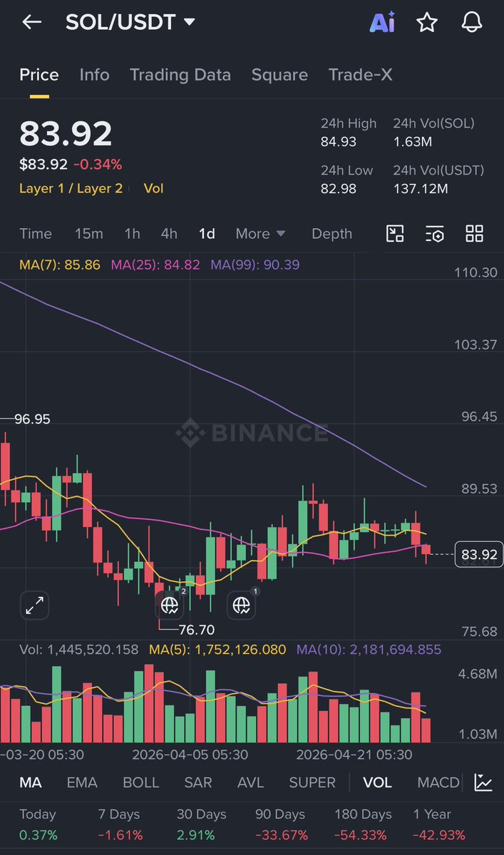Tap the Vol: 1,445,520.158 readout
Screen dimensions: 504x855
pyautogui.click(x=79, y=650)
